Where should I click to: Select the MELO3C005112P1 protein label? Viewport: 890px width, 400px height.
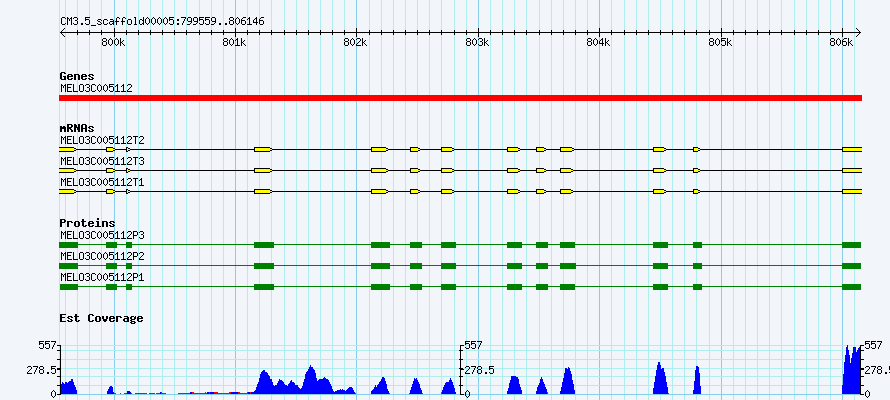103,277
